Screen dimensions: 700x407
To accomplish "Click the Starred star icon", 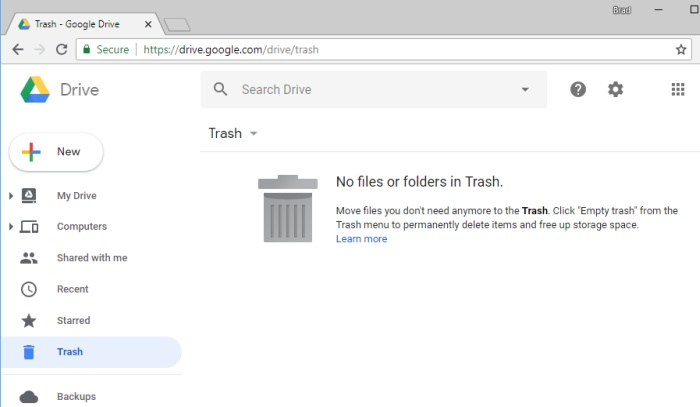I will tap(29, 320).
